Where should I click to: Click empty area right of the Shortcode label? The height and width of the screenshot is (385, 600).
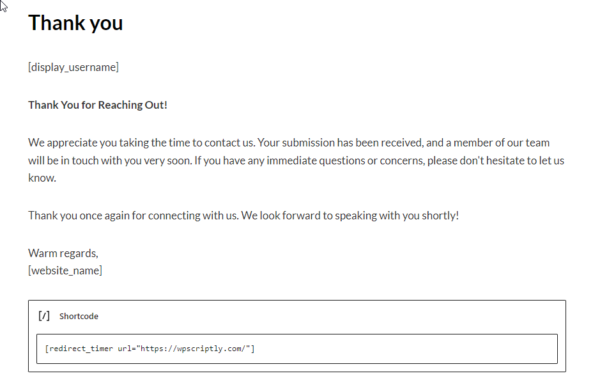click(329, 316)
